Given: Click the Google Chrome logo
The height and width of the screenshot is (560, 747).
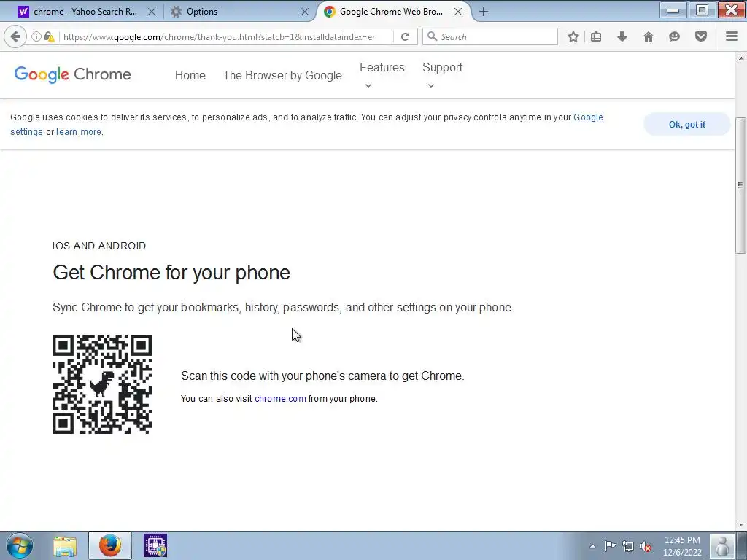Looking at the screenshot, I should [72, 75].
